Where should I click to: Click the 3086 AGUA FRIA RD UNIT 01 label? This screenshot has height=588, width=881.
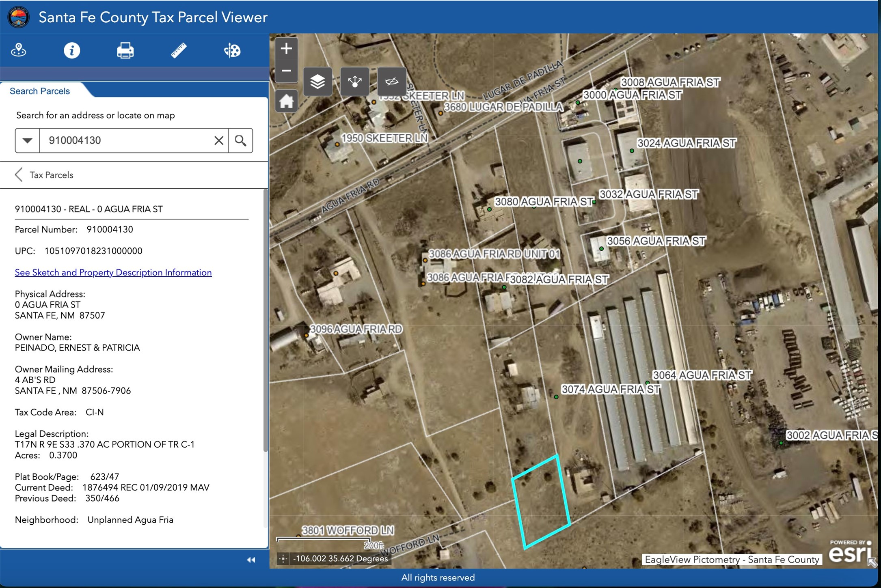(x=494, y=254)
